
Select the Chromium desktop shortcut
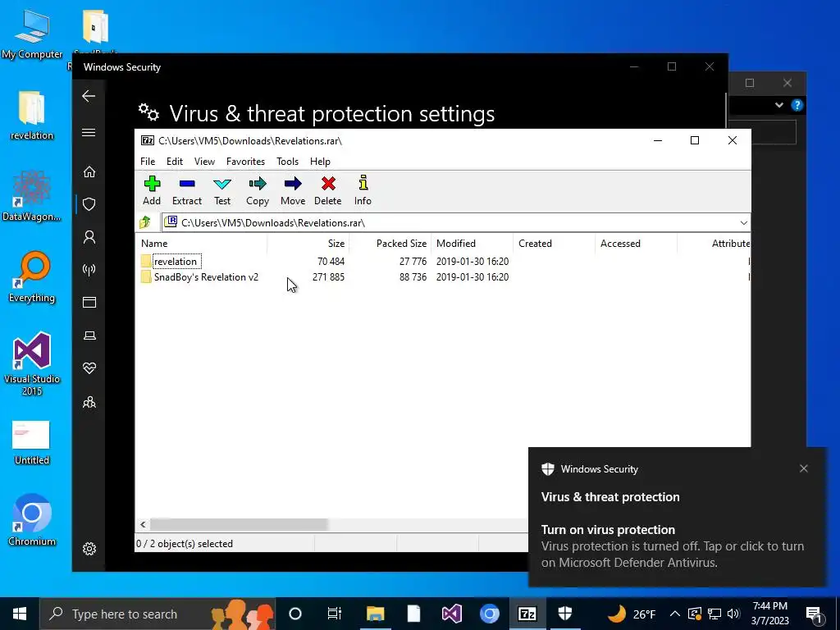(x=32, y=520)
